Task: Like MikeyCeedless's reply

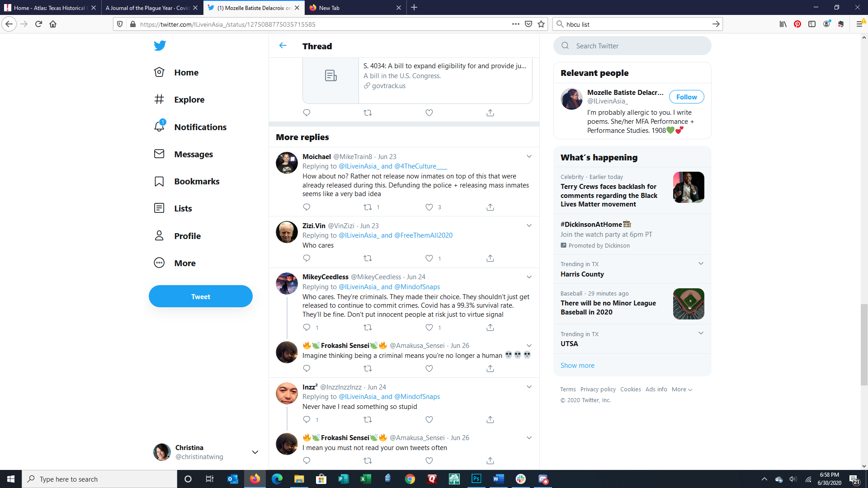Action: coord(429,328)
